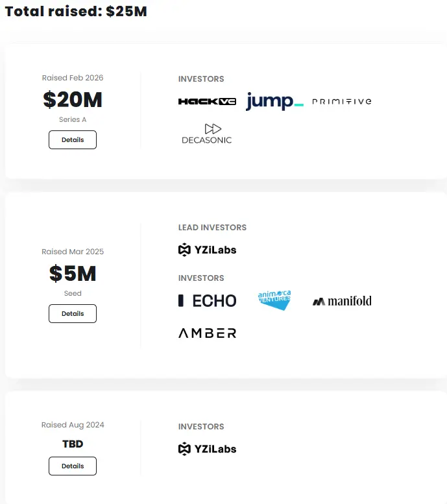Click the YZi Labs lead investor logo

pyautogui.click(x=207, y=250)
